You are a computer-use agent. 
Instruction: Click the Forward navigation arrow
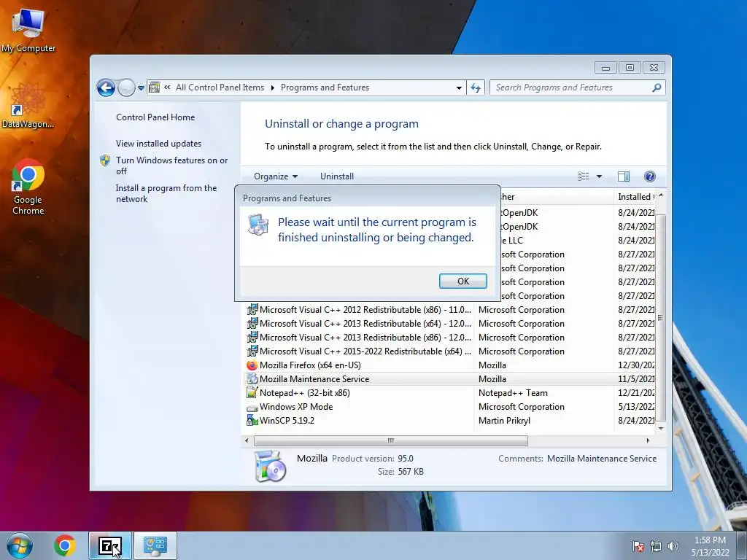pyautogui.click(x=126, y=87)
